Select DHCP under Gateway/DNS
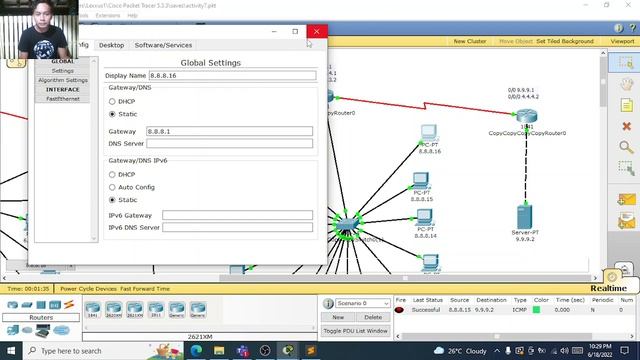Image resolution: width=640 pixels, height=360 pixels. point(112,101)
